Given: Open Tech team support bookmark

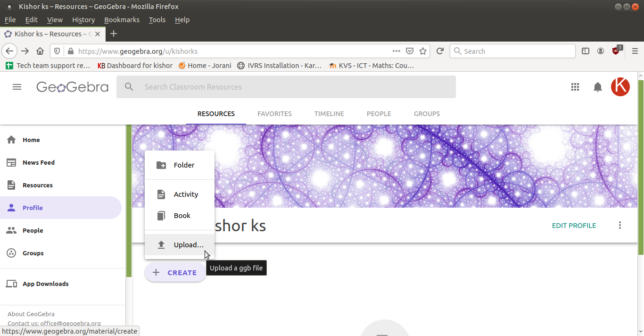Looking at the screenshot, I should coord(48,66).
